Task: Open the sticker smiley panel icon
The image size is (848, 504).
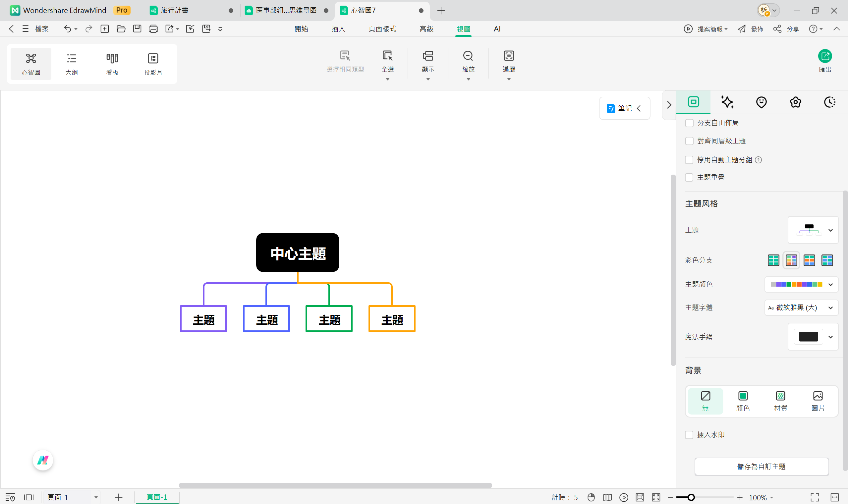Action: [x=761, y=102]
